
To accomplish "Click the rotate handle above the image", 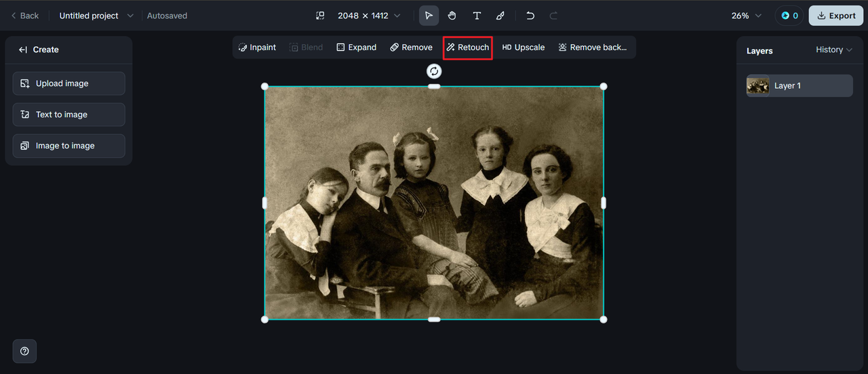I will (434, 71).
